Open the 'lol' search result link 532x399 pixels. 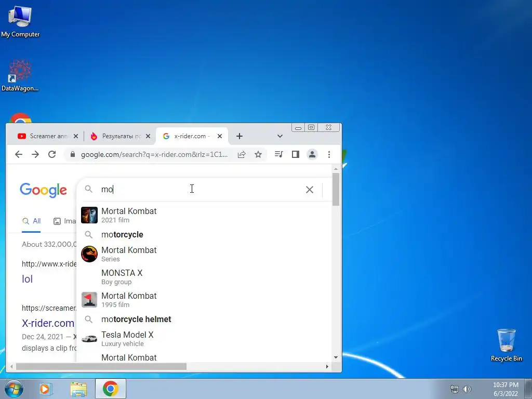[x=27, y=279]
